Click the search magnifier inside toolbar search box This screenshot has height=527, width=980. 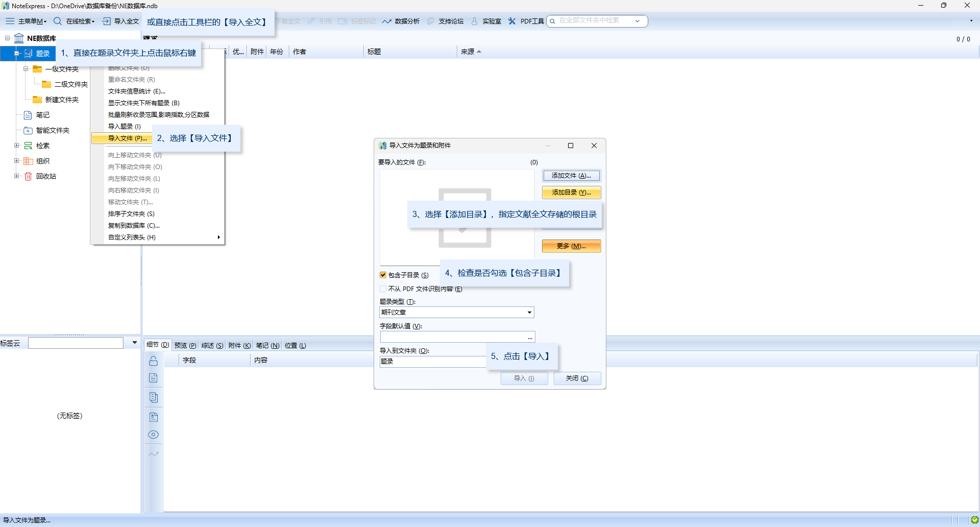coord(552,21)
